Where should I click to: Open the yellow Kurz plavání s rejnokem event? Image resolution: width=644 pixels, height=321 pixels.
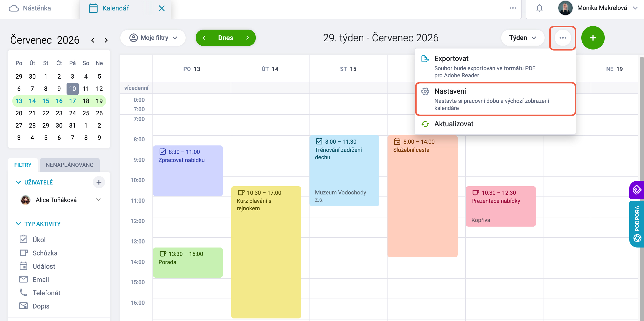[266, 252]
